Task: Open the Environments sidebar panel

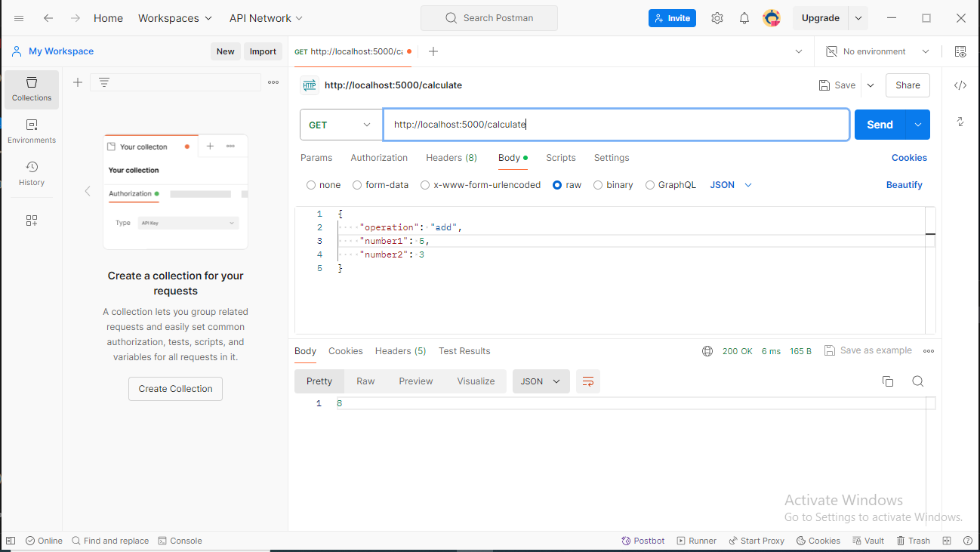Action: pyautogui.click(x=32, y=131)
